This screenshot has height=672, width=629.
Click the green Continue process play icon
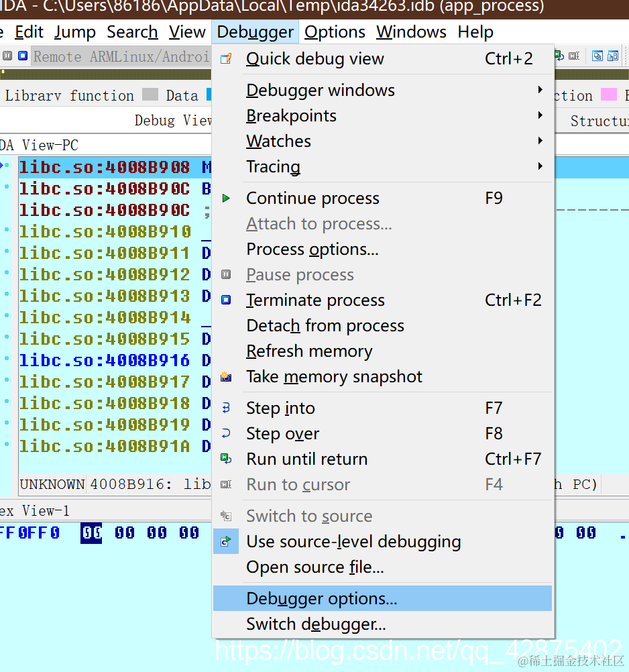tap(226, 198)
